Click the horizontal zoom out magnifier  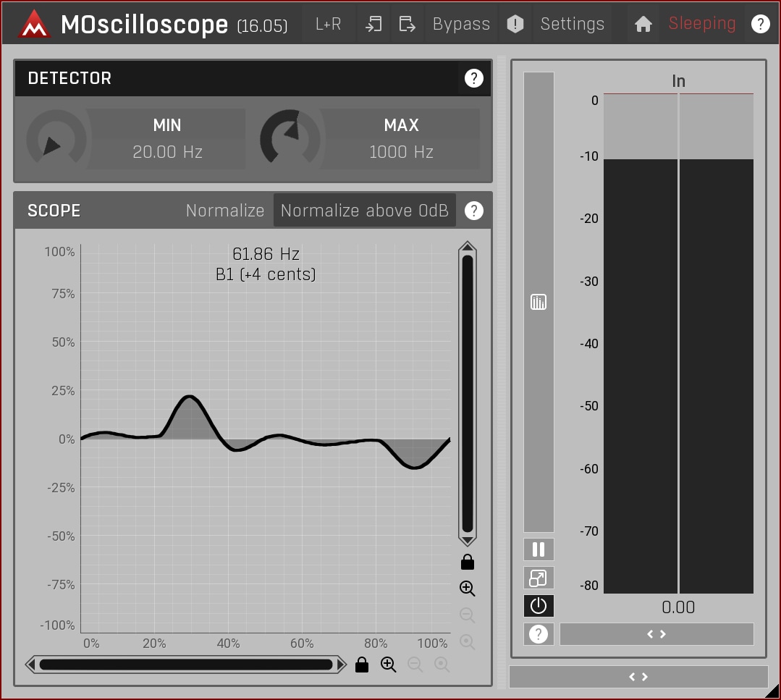coord(415,664)
